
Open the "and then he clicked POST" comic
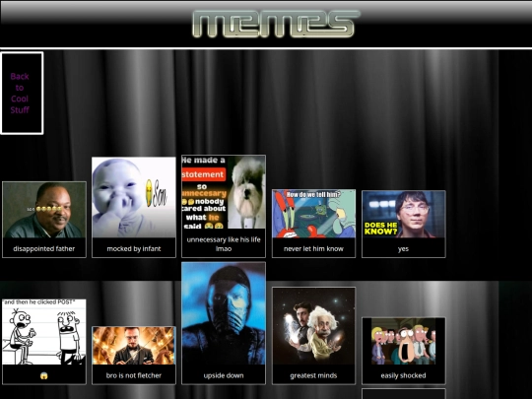44,332
